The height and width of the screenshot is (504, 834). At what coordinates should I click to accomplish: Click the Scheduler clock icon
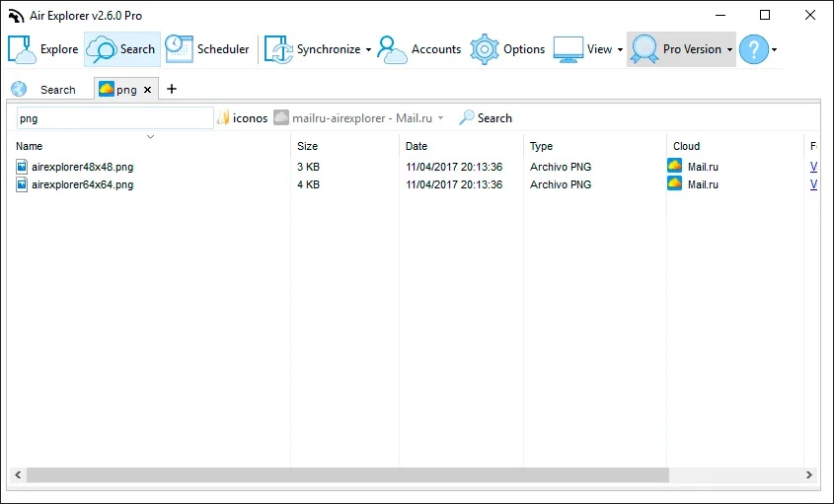(179, 49)
